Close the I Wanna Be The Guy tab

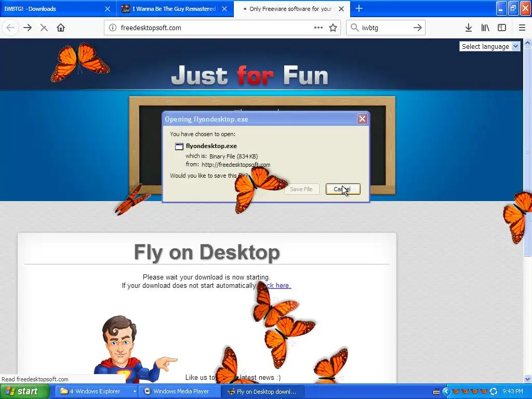click(224, 9)
